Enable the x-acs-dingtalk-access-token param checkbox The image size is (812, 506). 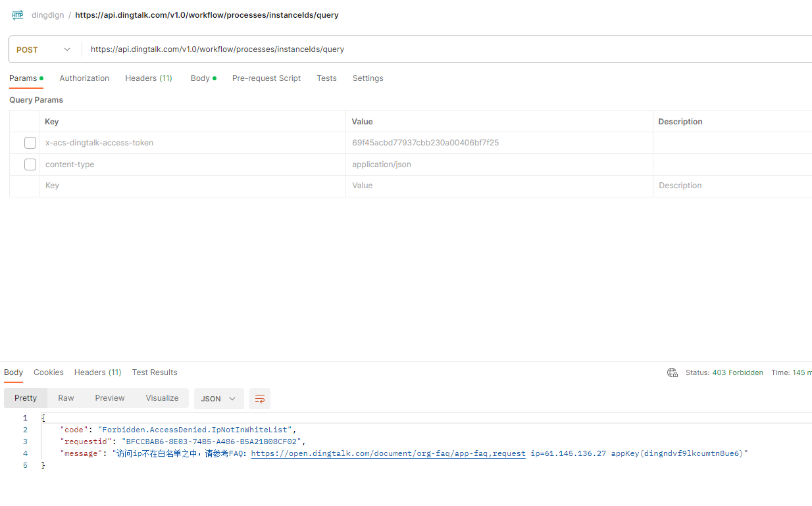click(x=30, y=143)
